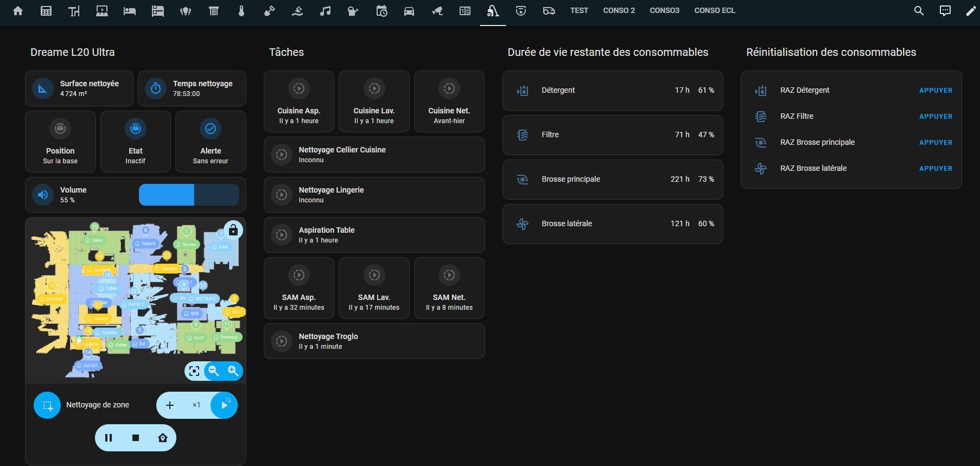Select the Bureau room on the map
This screenshot has height=466, width=980.
[186, 245]
